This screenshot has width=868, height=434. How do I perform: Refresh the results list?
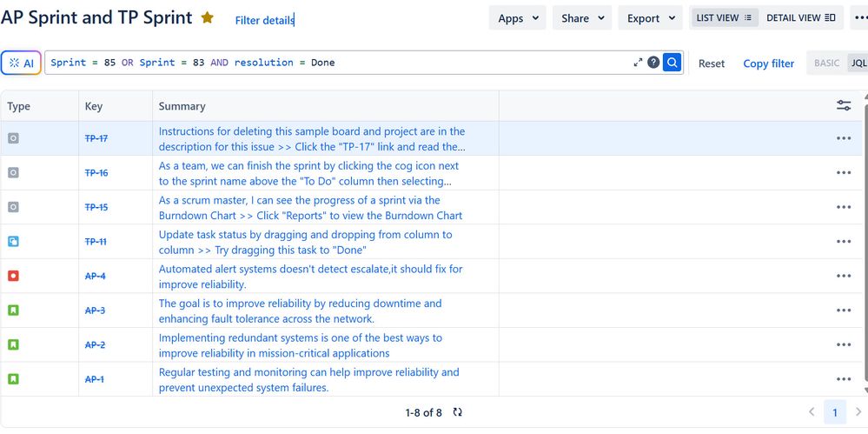coord(457,412)
